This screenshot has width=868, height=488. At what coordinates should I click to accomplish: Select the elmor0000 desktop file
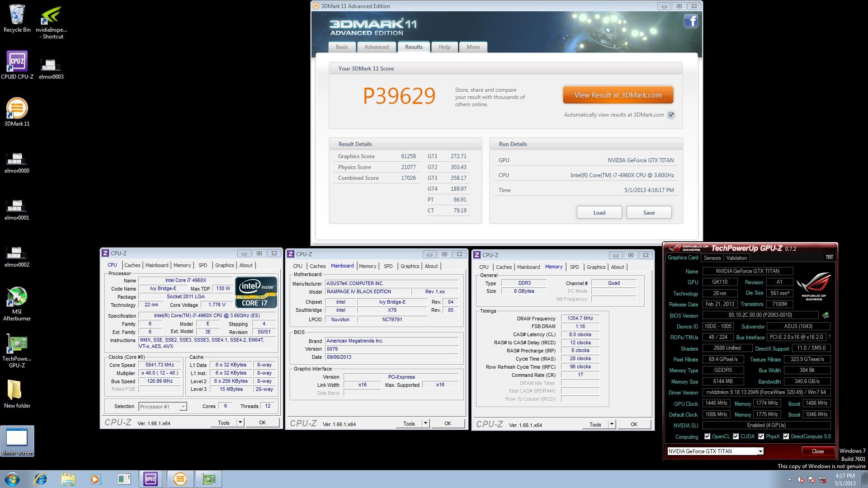point(17,163)
